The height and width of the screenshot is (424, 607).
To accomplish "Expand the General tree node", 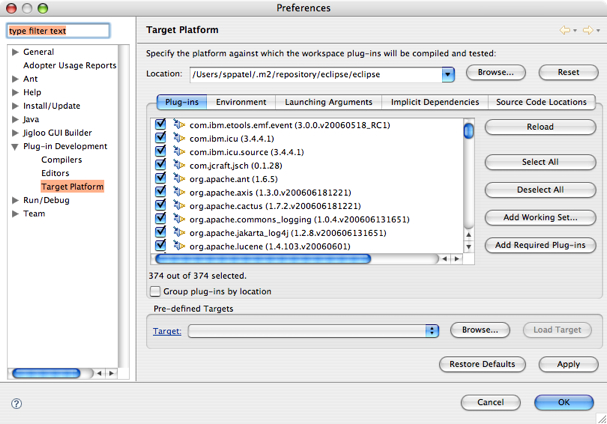I will coord(15,52).
